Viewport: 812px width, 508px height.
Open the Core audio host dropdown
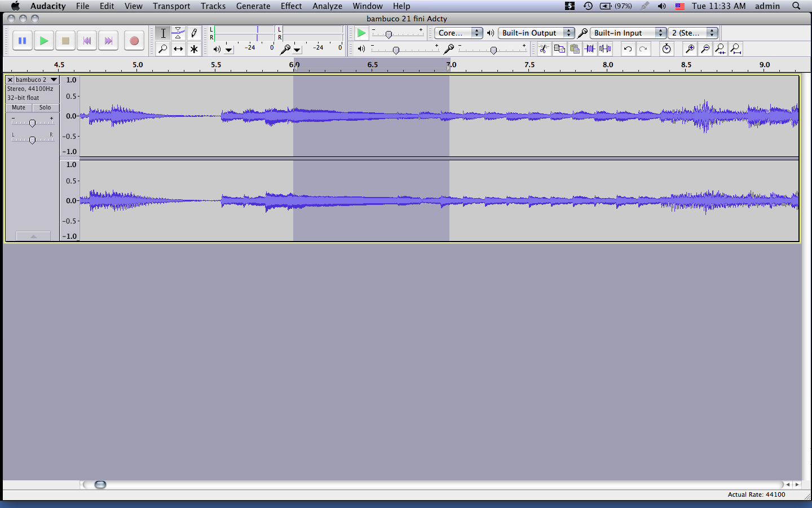pyautogui.click(x=458, y=33)
